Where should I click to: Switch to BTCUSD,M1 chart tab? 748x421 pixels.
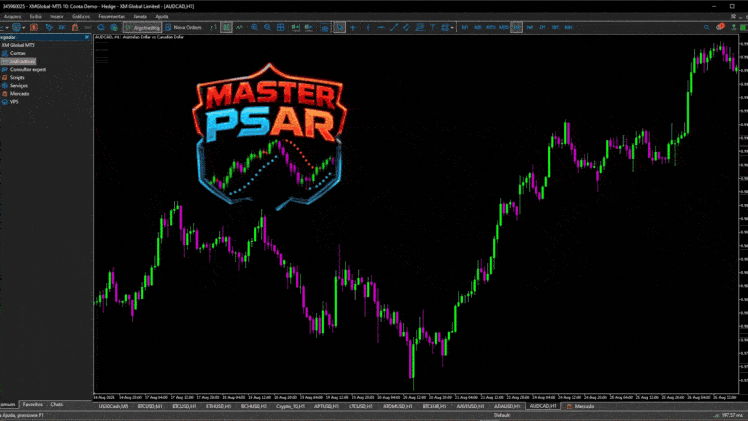click(x=150, y=406)
